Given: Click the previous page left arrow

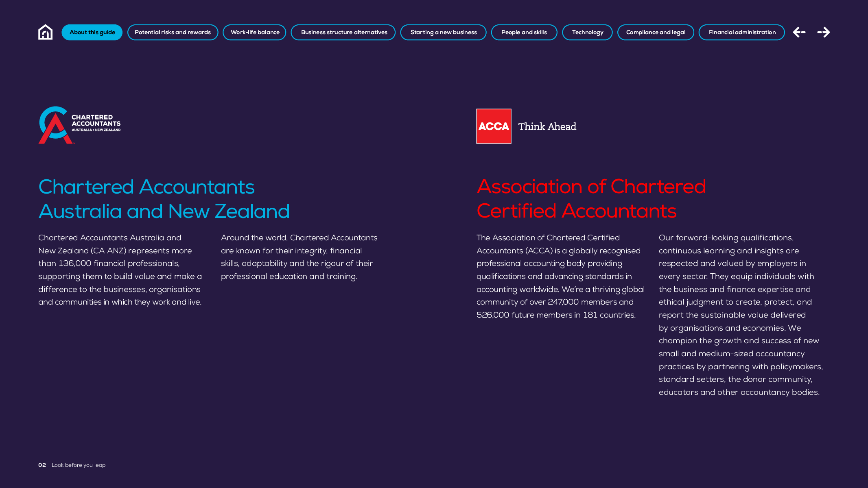Looking at the screenshot, I should [x=799, y=32].
